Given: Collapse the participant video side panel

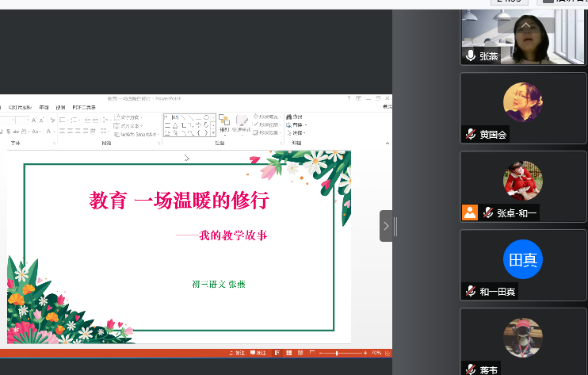Looking at the screenshot, I should [x=386, y=226].
